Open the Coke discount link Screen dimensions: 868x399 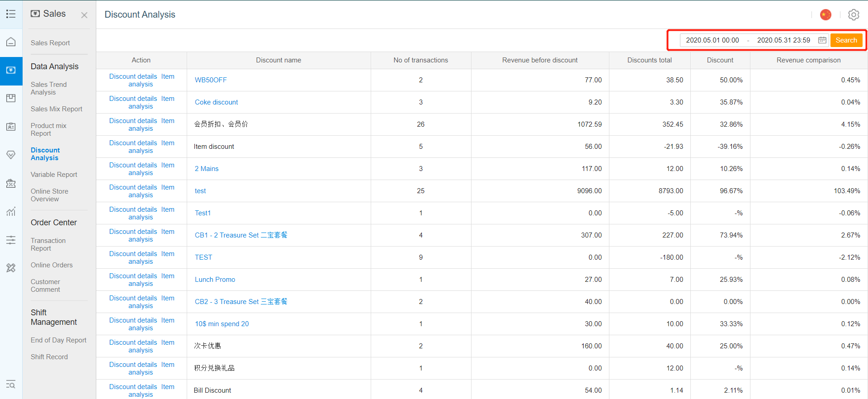pyautogui.click(x=216, y=102)
